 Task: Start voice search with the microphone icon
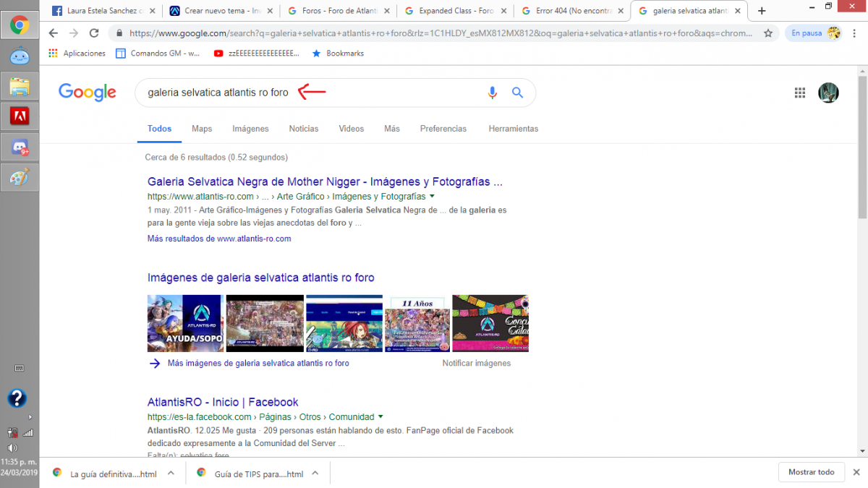tap(493, 93)
